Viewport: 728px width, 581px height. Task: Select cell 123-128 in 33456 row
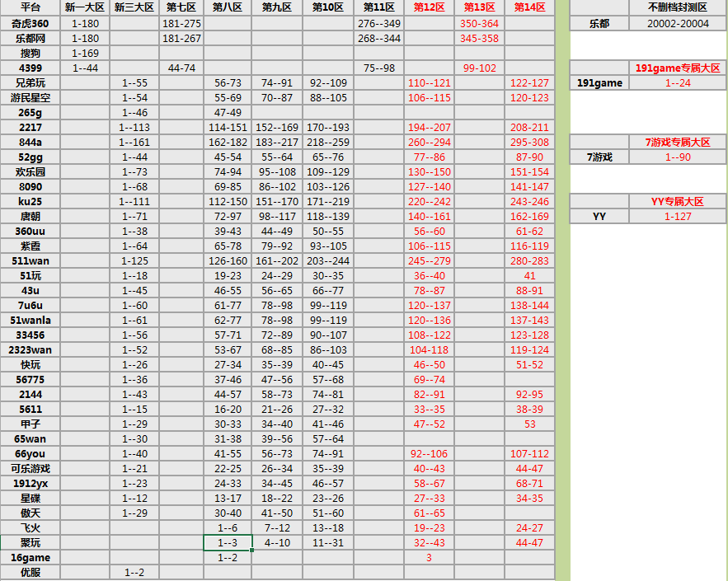click(x=529, y=335)
